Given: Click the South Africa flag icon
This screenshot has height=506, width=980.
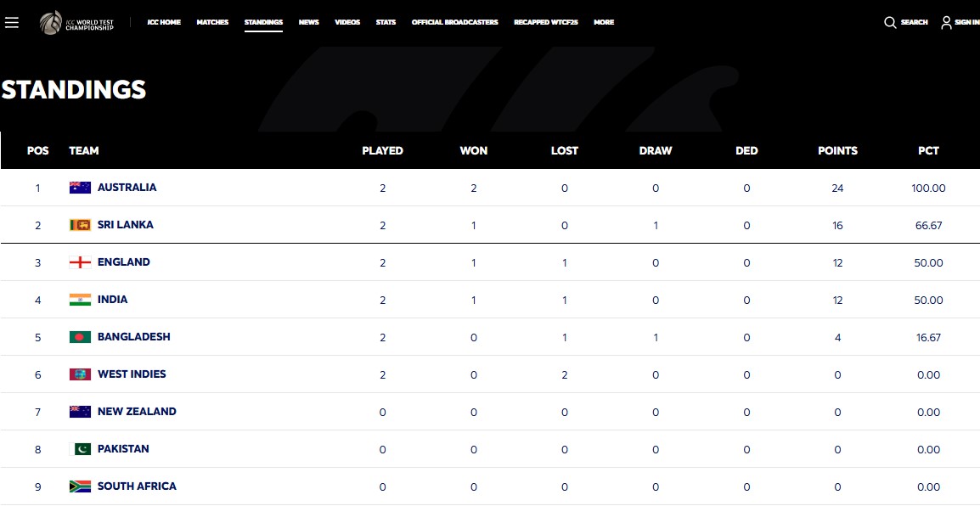Looking at the screenshot, I should (x=80, y=486).
